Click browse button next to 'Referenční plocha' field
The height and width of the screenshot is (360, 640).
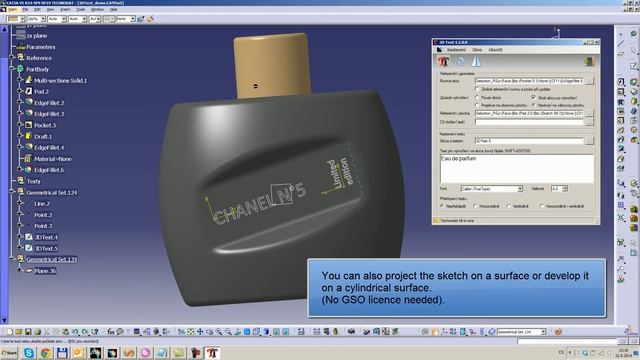point(589,113)
